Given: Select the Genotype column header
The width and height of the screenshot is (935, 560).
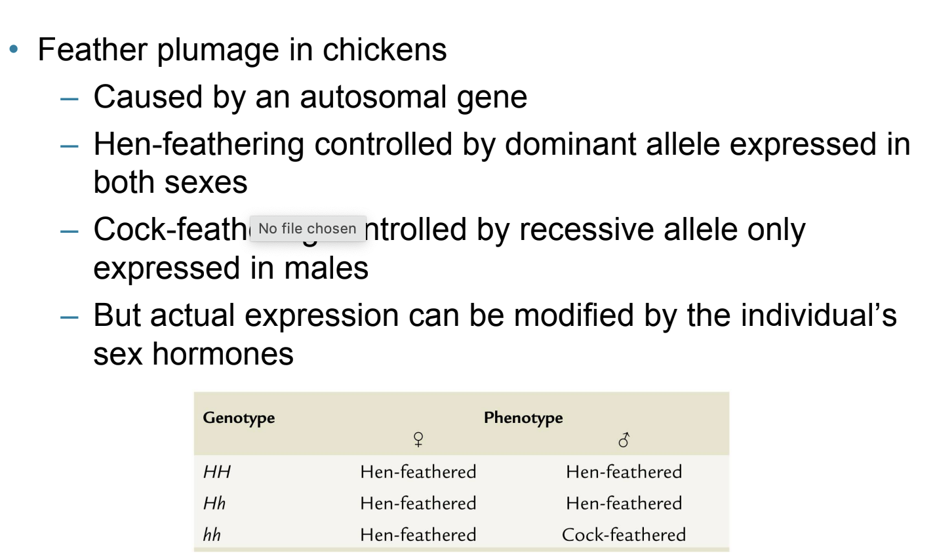Looking at the screenshot, I should tap(239, 418).
